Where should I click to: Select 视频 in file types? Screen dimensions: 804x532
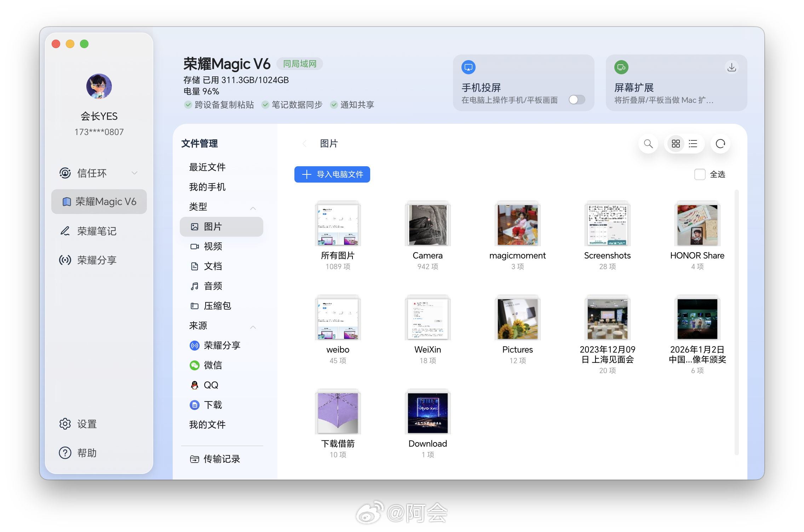point(213,247)
